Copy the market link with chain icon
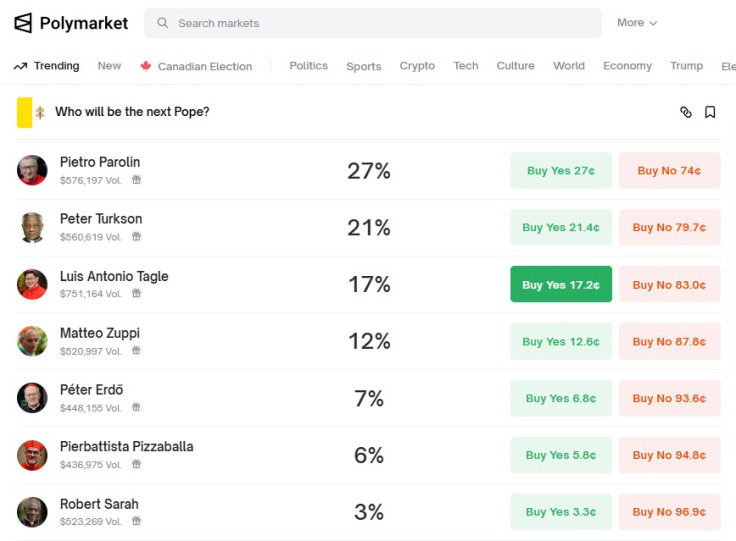 686,112
